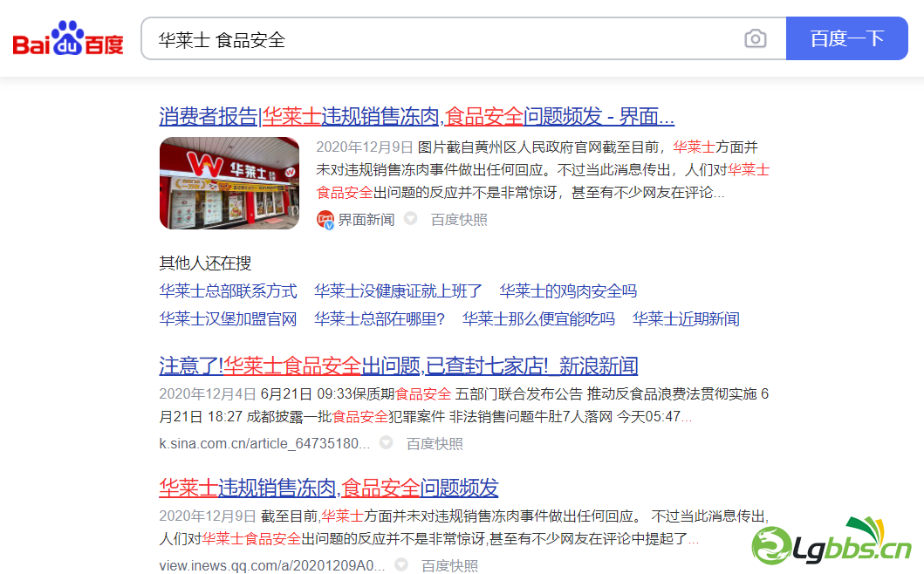Select related search 华莱士总部联系方式
Screen dimensions: 924x574
point(228,291)
